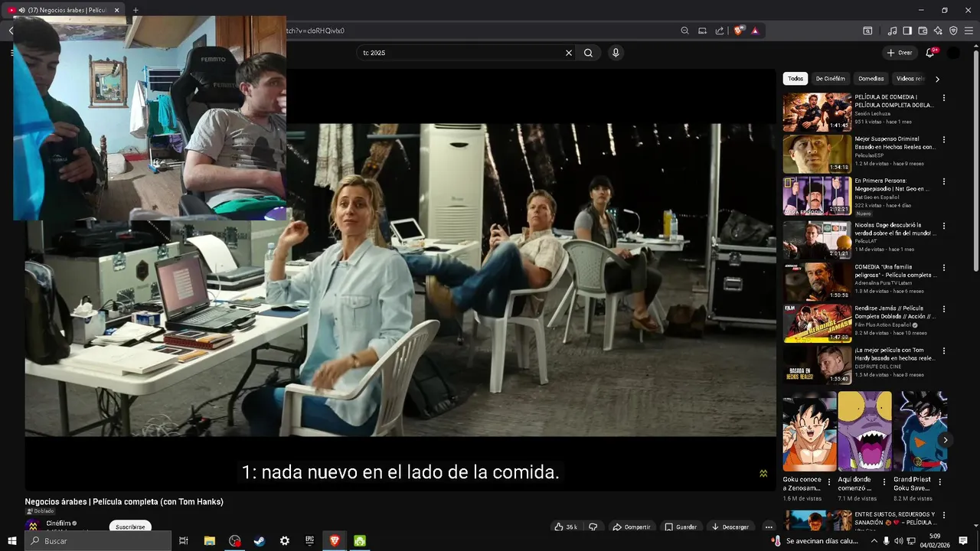Select the 'Negocios árabes' browser tab

(x=66, y=10)
